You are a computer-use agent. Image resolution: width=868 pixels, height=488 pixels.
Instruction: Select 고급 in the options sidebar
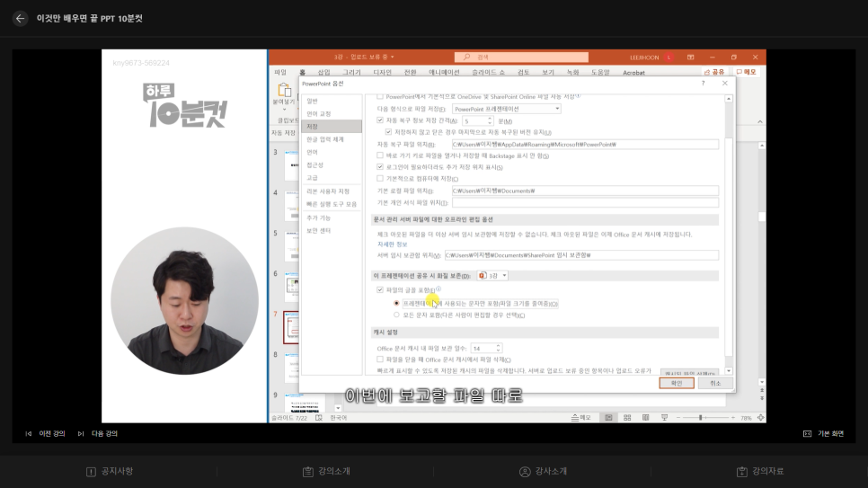click(312, 178)
